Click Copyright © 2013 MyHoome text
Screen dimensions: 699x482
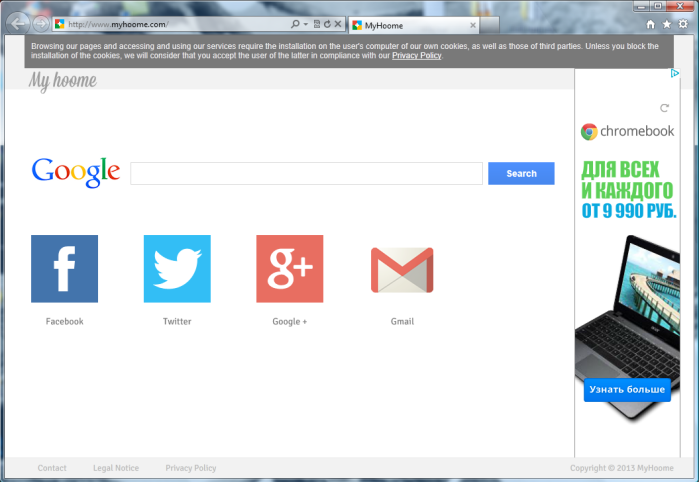(x=621, y=468)
